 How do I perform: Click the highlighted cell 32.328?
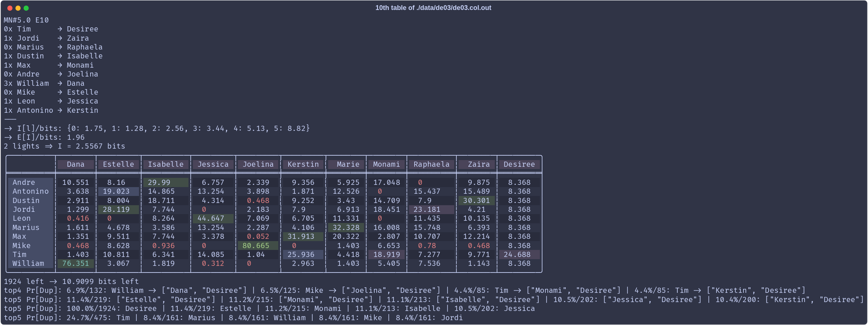pyautogui.click(x=346, y=227)
